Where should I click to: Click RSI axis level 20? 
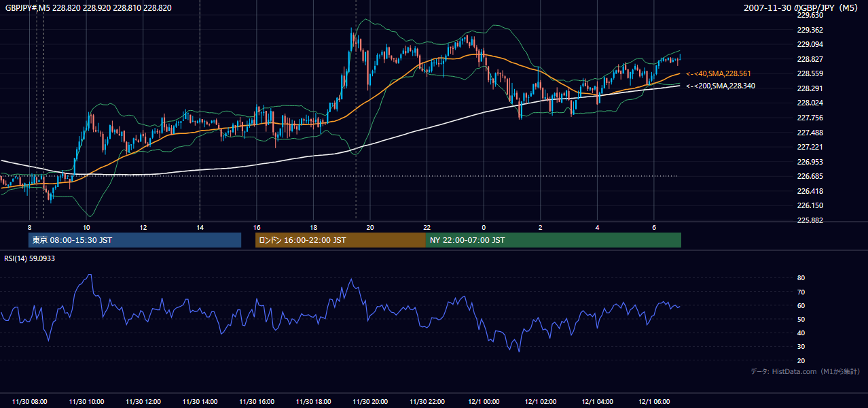coord(801,360)
